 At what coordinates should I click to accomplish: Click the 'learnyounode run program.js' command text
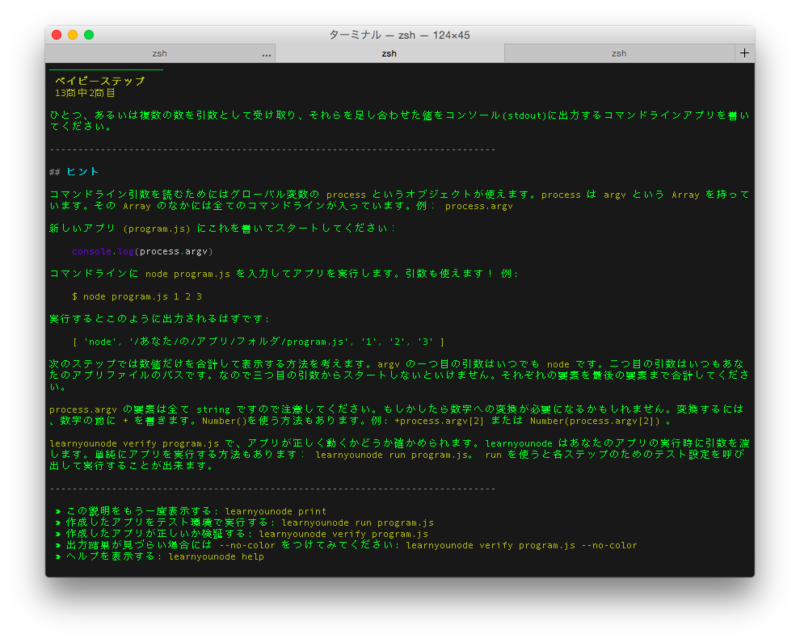(x=357, y=522)
